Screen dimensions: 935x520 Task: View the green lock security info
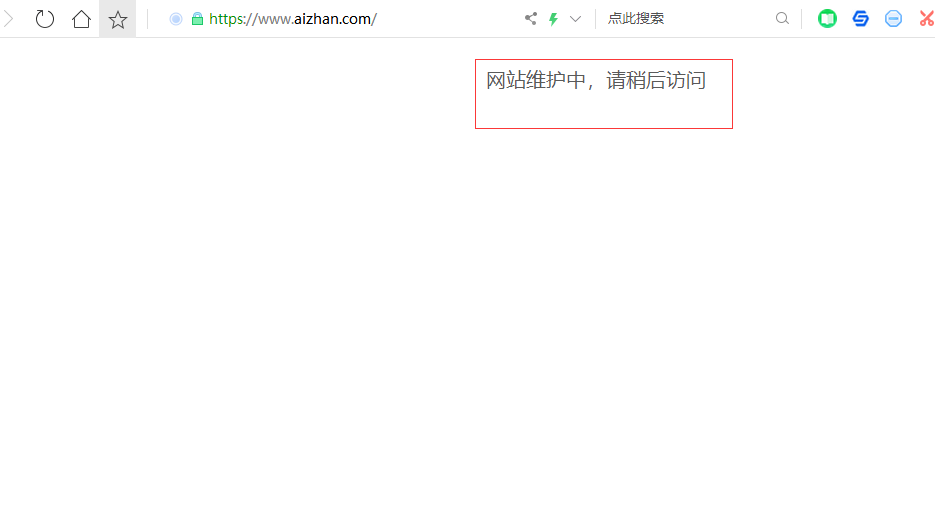[197, 19]
